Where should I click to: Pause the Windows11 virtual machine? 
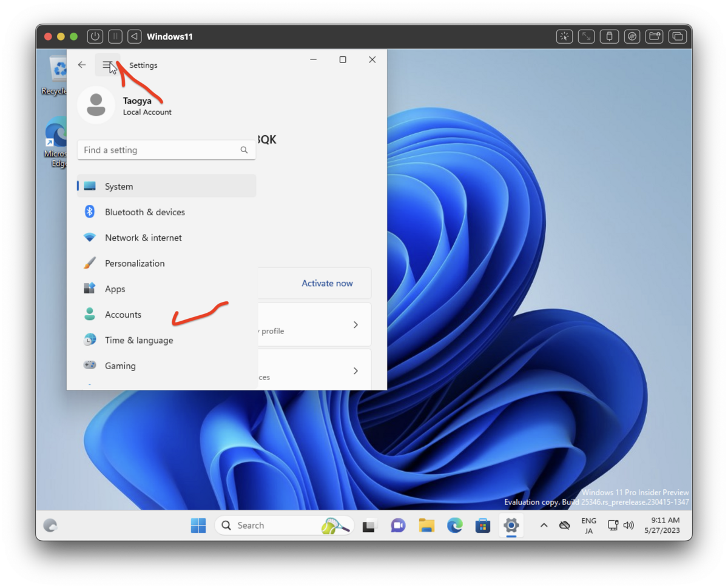(115, 36)
